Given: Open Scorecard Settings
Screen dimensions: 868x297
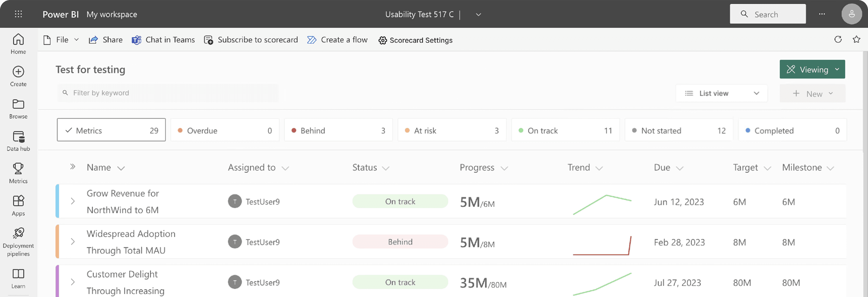Looking at the screenshot, I should [x=415, y=40].
